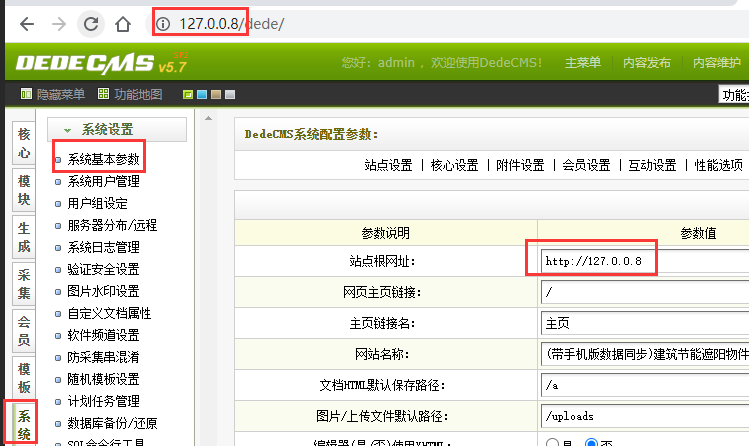Open the 功能地图 function map icon
Viewport: 749px width, 446px height.
click(104, 95)
